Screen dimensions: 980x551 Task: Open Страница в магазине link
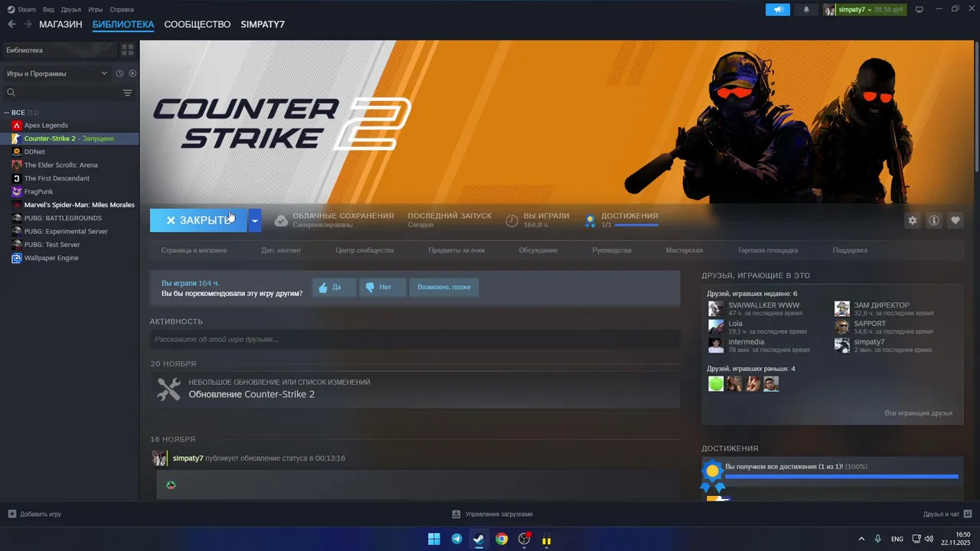[194, 250]
